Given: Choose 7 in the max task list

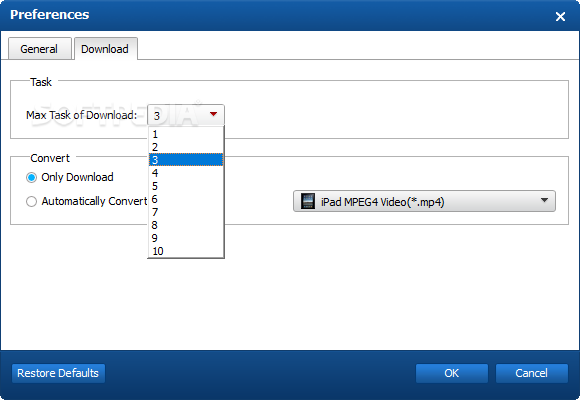Looking at the screenshot, I should (x=186, y=212).
